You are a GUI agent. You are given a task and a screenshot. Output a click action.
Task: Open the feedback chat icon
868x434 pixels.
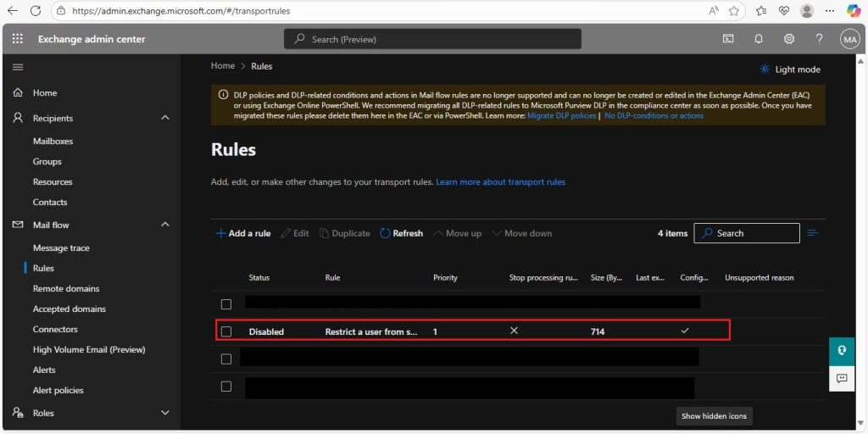842,379
